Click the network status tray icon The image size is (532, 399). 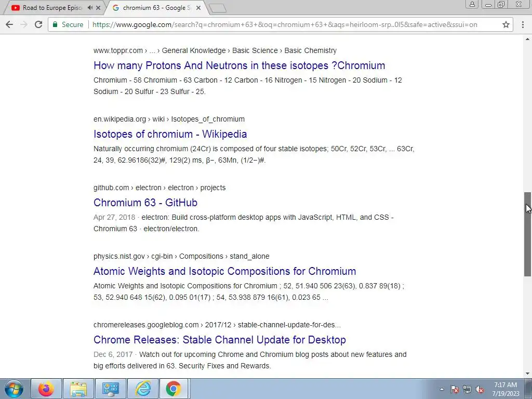point(467,389)
